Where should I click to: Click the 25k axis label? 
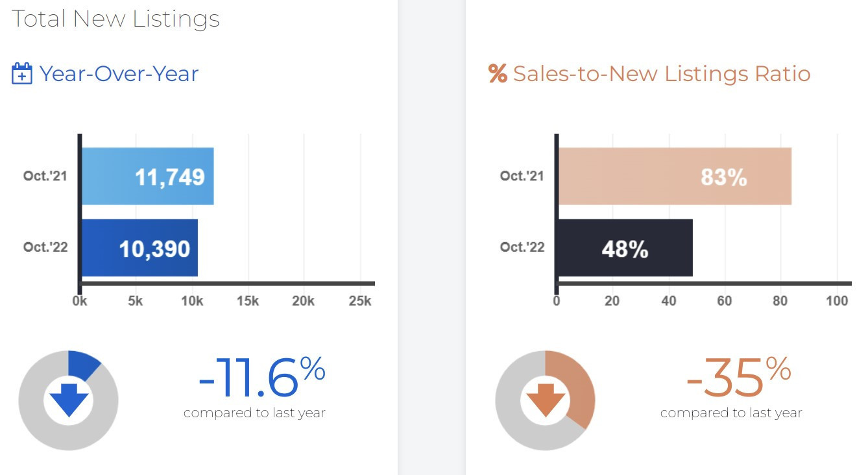pos(360,301)
